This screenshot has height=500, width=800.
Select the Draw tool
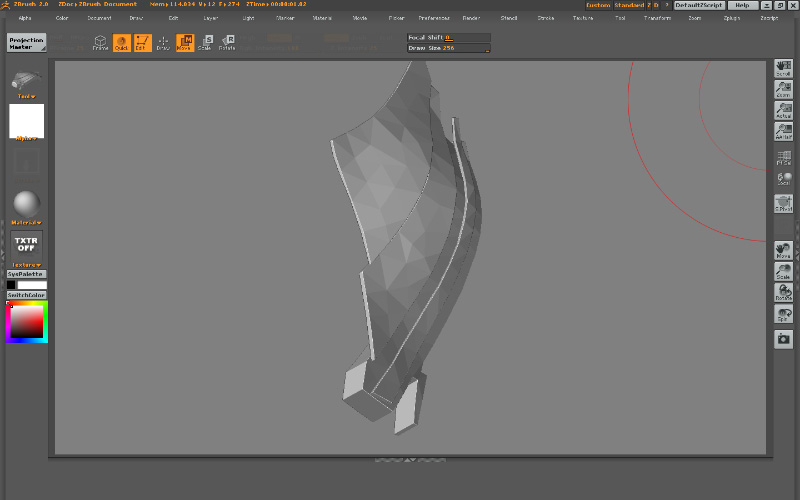tap(163, 42)
